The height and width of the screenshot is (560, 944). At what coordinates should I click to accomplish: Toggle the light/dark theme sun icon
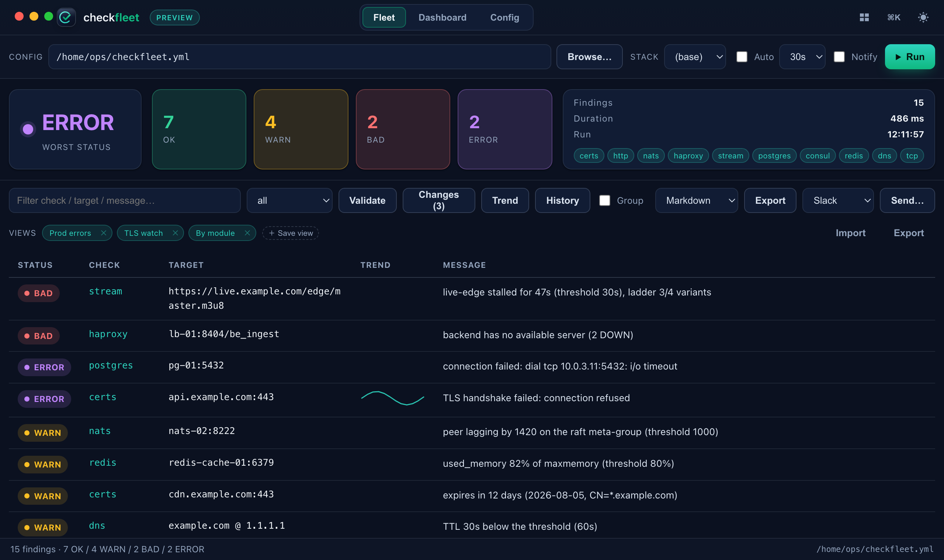pyautogui.click(x=923, y=17)
